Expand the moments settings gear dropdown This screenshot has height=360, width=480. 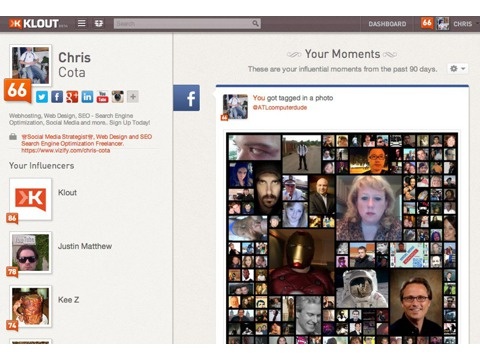point(457,69)
